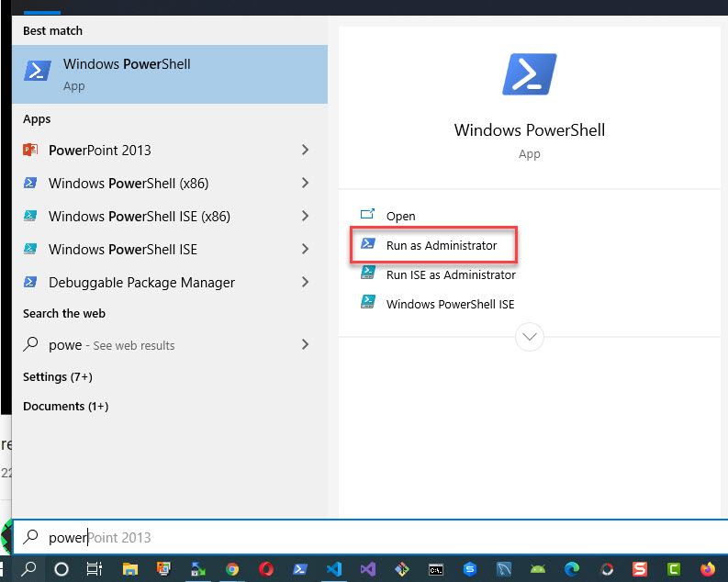
Task: Open Firefox from the taskbar
Action: (x=708, y=568)
